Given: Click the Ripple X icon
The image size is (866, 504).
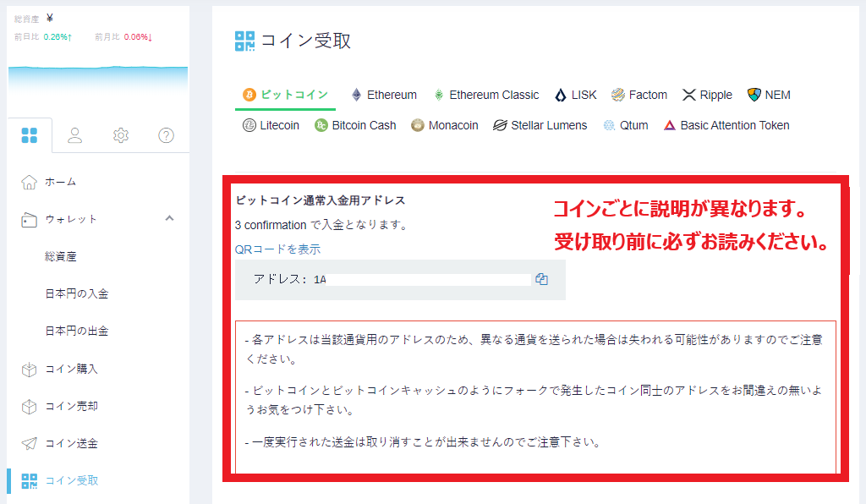Looking at the screenshot, I should [x=688, y=95].
